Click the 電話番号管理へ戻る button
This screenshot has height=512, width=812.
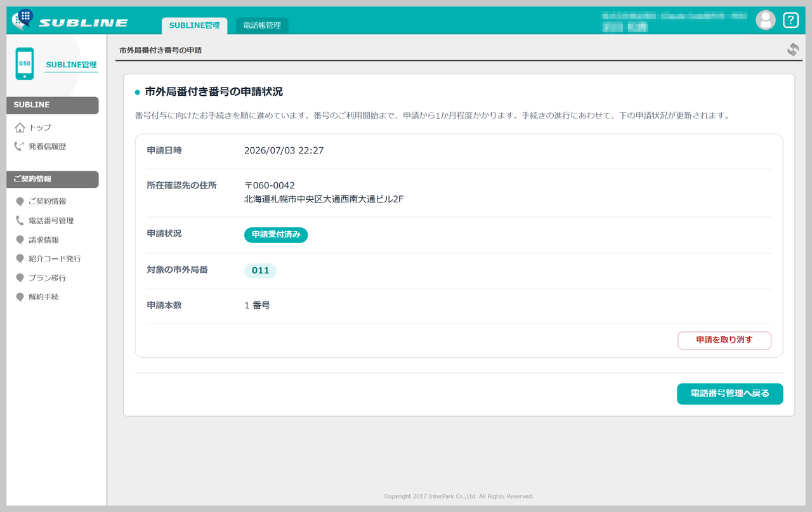[730, 394]
